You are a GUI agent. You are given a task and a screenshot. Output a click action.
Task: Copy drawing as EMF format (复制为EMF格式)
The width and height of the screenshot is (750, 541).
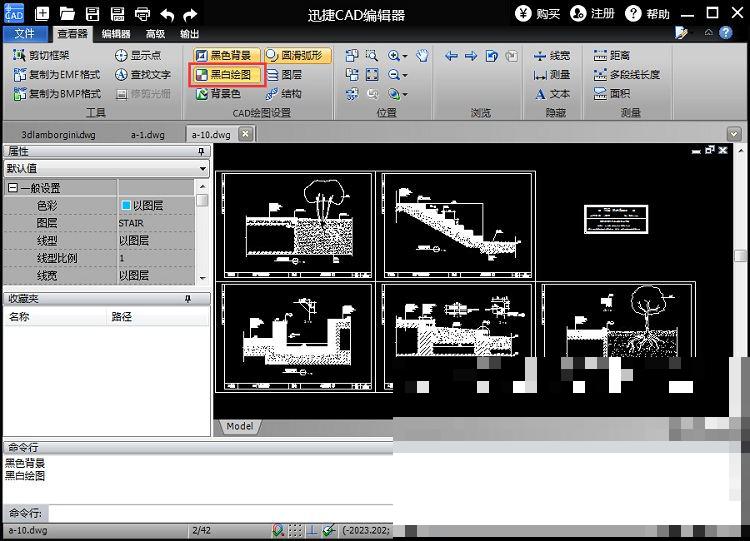point(57,75)
